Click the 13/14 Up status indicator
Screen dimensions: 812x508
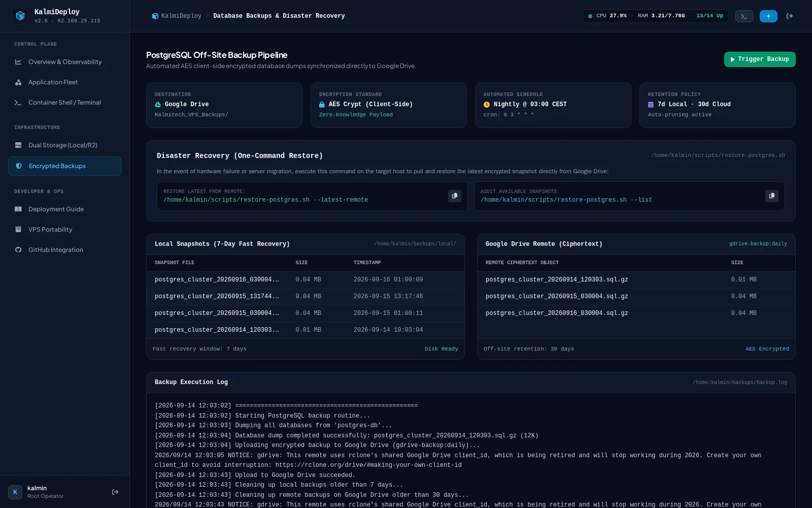tap(709, 16)
